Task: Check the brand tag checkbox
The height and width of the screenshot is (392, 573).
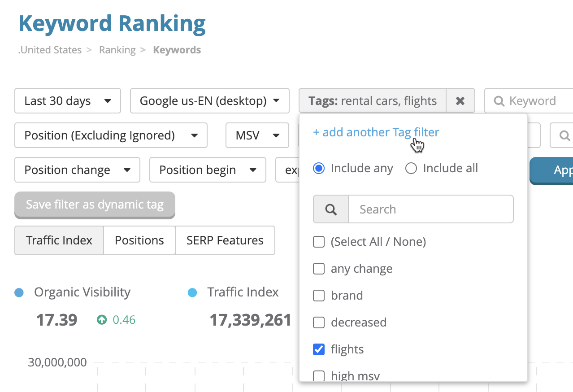Action: point(319,296)
